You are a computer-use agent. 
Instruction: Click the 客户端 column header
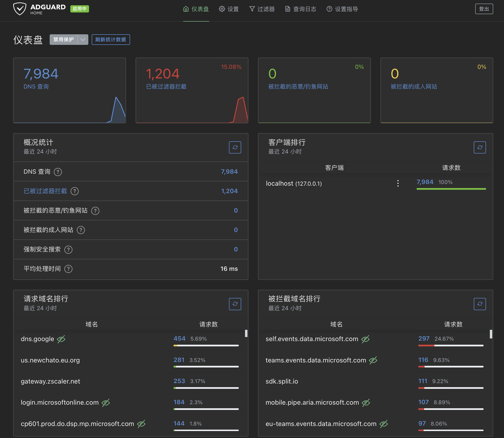[334, 168]
